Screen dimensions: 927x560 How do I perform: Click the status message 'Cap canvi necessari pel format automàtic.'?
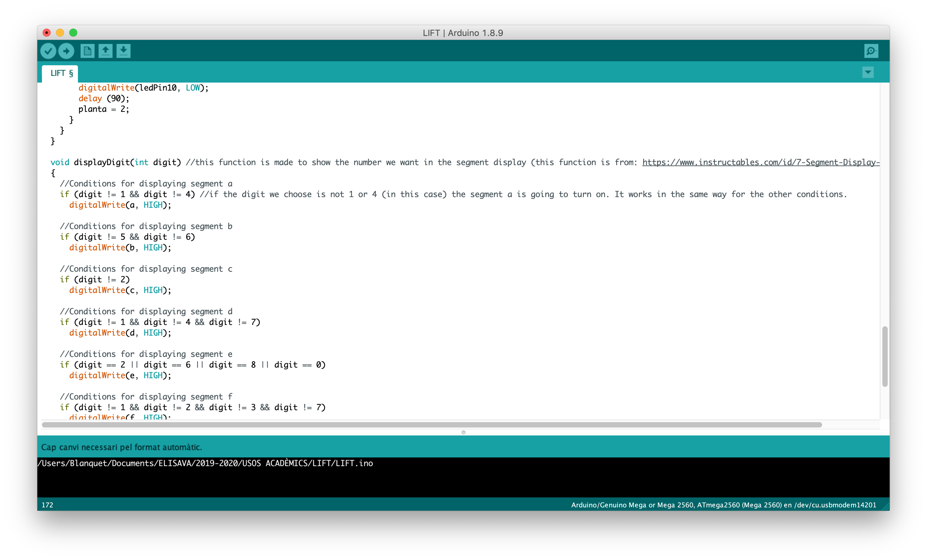pos(122,447)
